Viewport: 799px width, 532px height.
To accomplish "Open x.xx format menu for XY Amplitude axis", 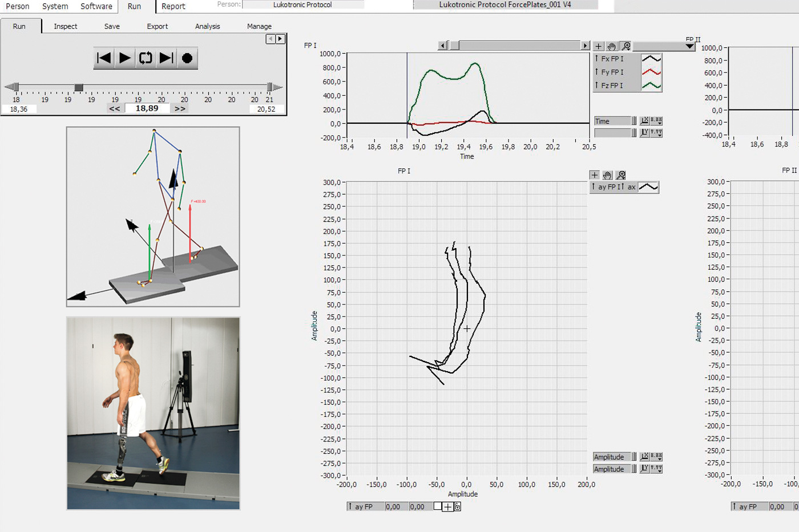I will coord(656,457).
